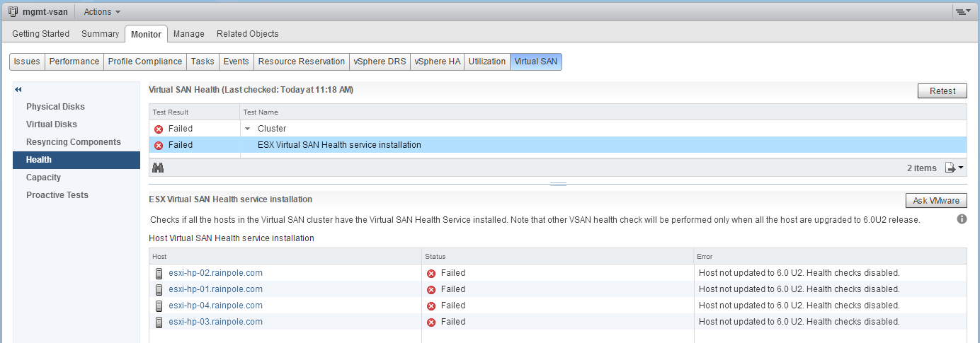Click the binoculars find icon
Screen dimensions: 980x343
159,168
